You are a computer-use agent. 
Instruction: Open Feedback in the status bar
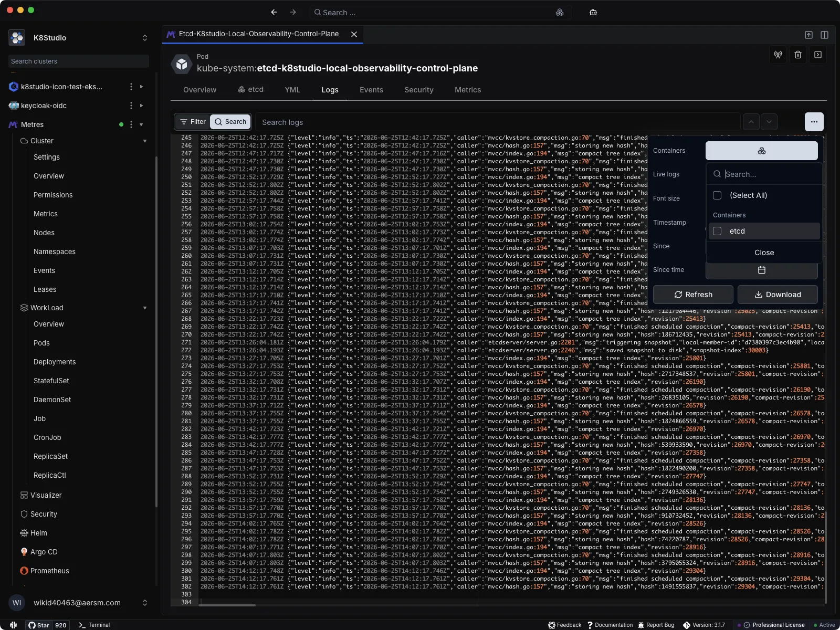(x=565, y=625)
